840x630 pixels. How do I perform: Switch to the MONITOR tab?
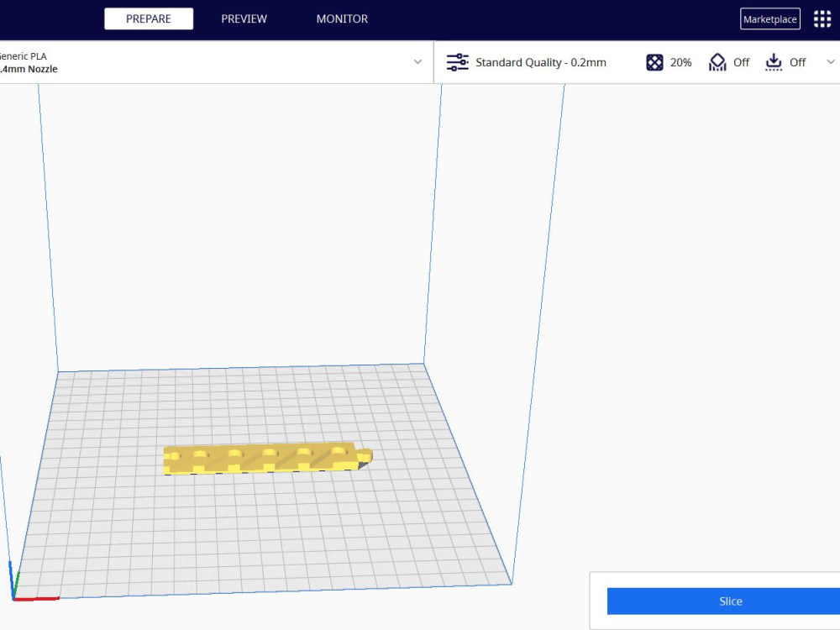(342, 18)
